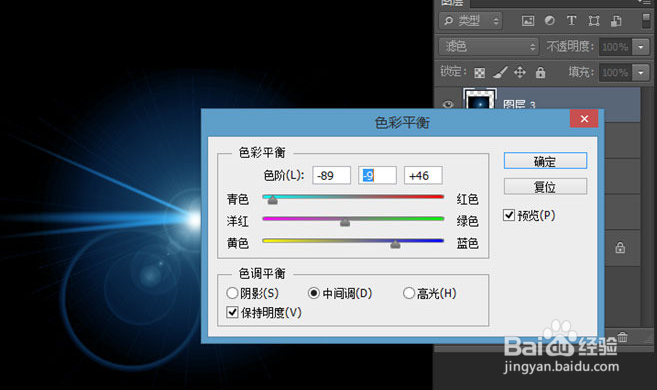Select the 阴影(S) shadows radio button
This screenshot has height=390, width=657.
pos(232,293)
